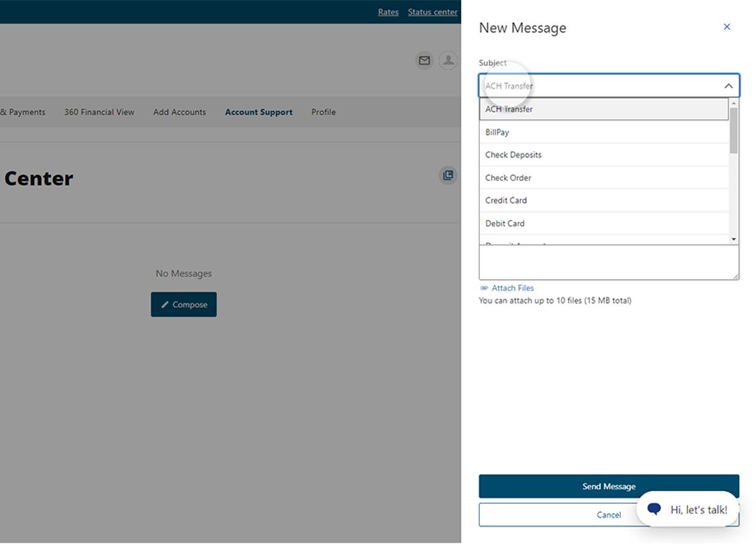Screen dimensions: 756x544
Task: Click the No Messages text
Action: coord(183,274)
